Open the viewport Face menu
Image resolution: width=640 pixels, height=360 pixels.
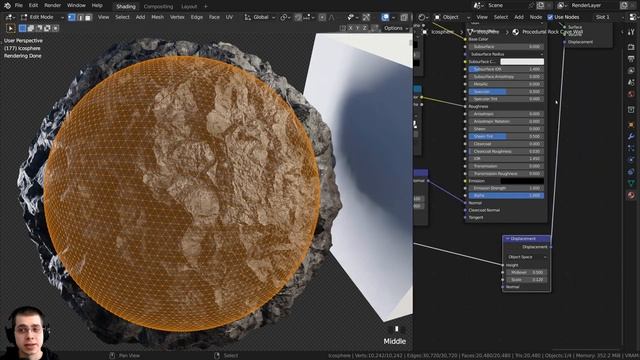click(x=214, y=17)
